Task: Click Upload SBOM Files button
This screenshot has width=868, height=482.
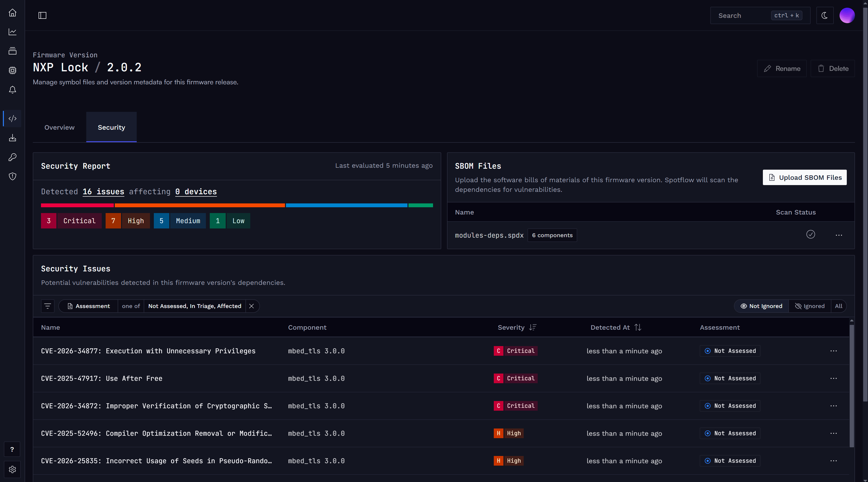Action: [x=804, y=178]
